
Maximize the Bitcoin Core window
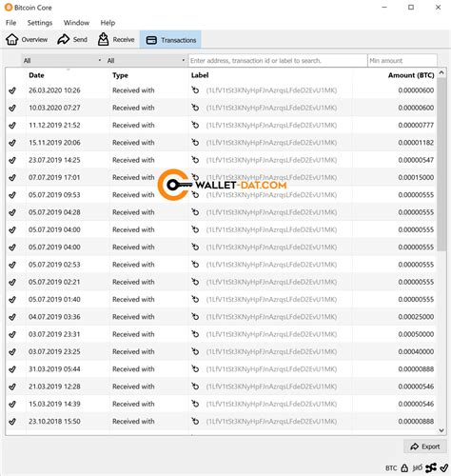411,8
